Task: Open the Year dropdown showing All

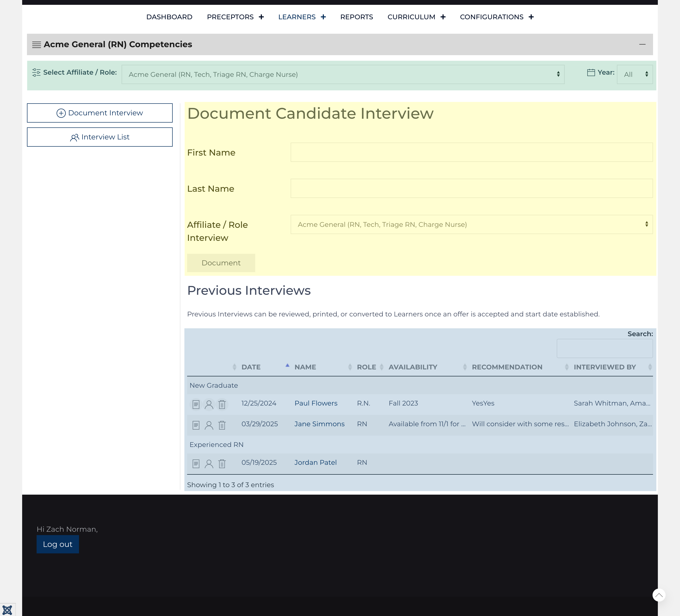Action: tap(634, 74)
